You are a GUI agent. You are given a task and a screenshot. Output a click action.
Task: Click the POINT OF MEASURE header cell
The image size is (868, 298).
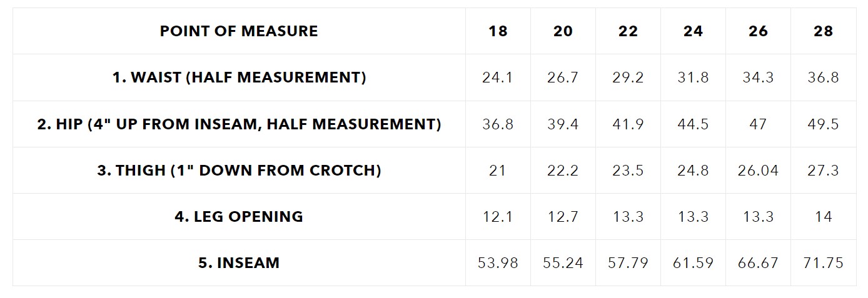(x=239, y=31)
